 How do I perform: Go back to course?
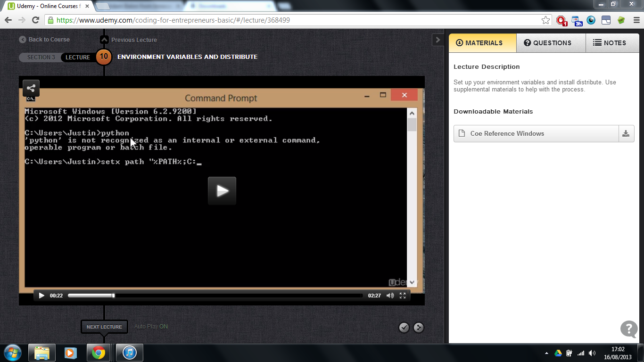pos(44,40)
